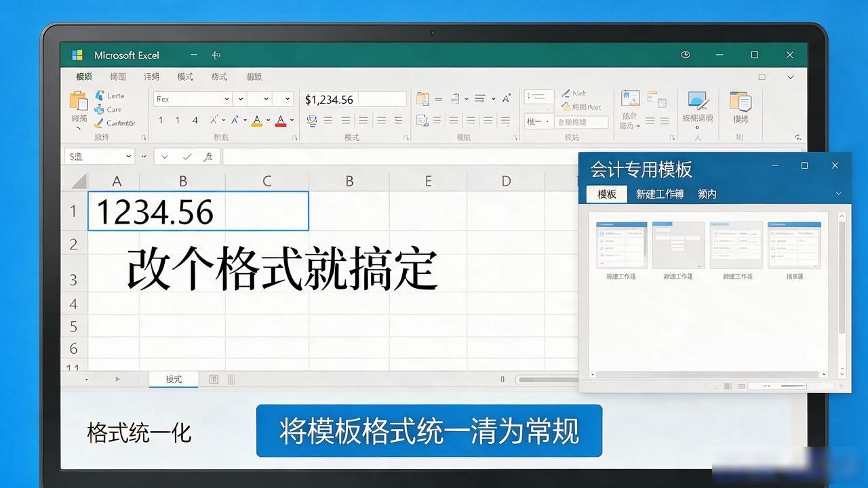Image resolution: width=868 pixels, height=488 pixels.
Task: Click the Lerte icon in clipboard group
Action: point(100,96)
